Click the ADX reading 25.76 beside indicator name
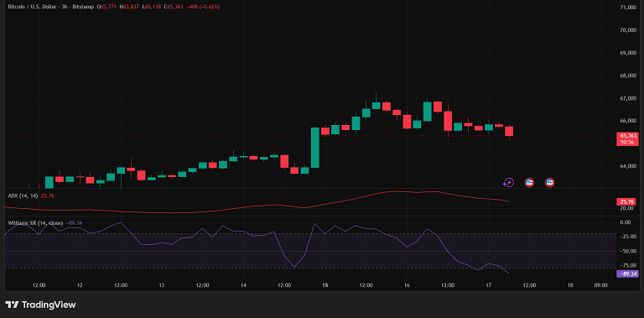Screen dimensions: 644x318 click(49, 196)
